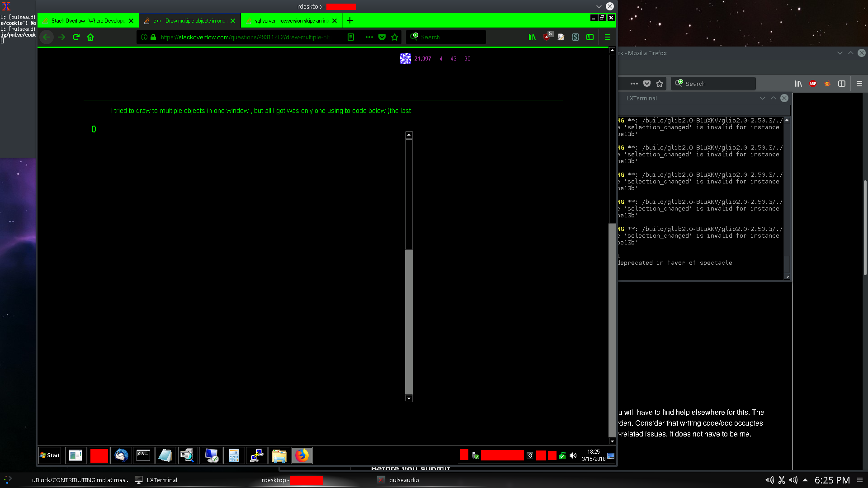Screen dimensions: 868x488
Task: Toggle reader view in address bar
Action: pos(351,37)
